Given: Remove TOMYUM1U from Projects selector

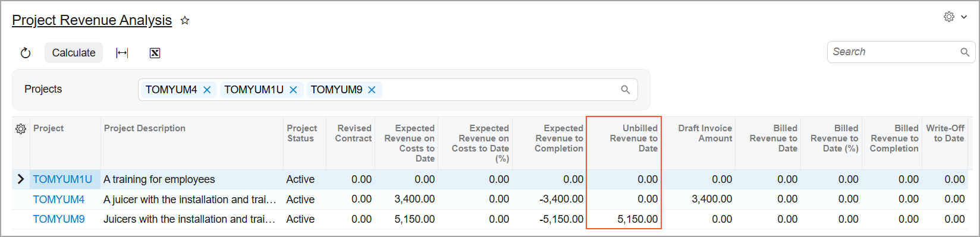Looking at the screenshot, I should coord(293,90).
